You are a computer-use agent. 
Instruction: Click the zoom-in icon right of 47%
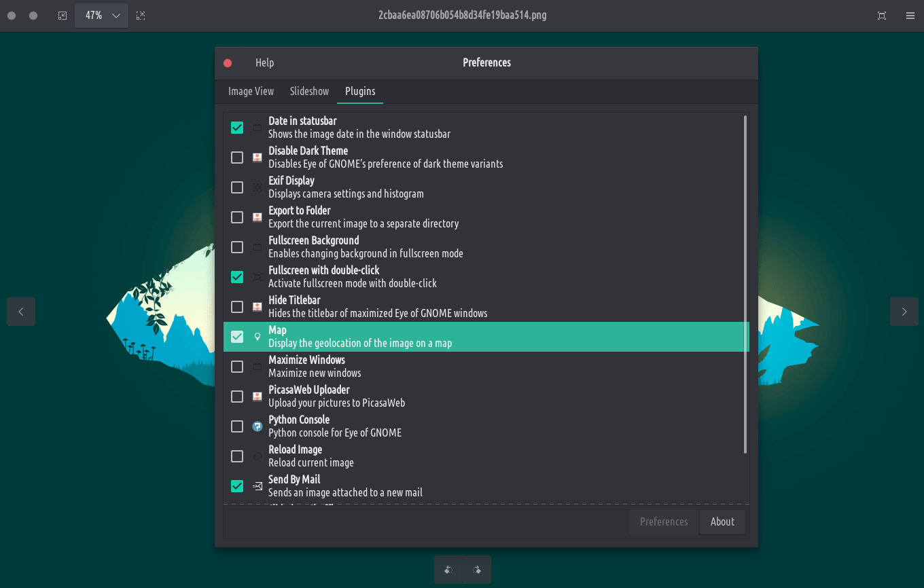[x=141, y=16]
